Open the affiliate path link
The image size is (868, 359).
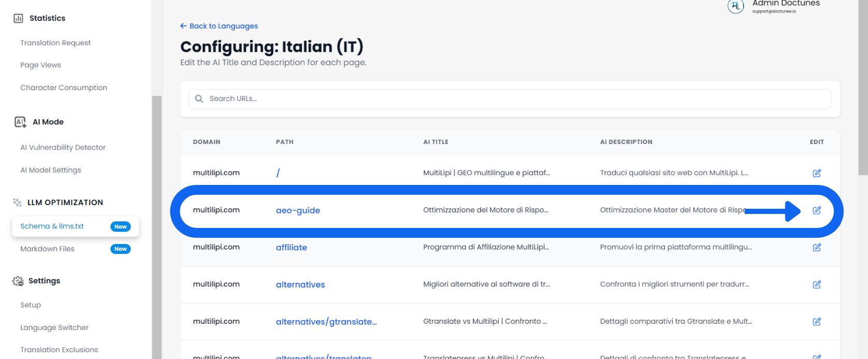click(x=291, y=248)
